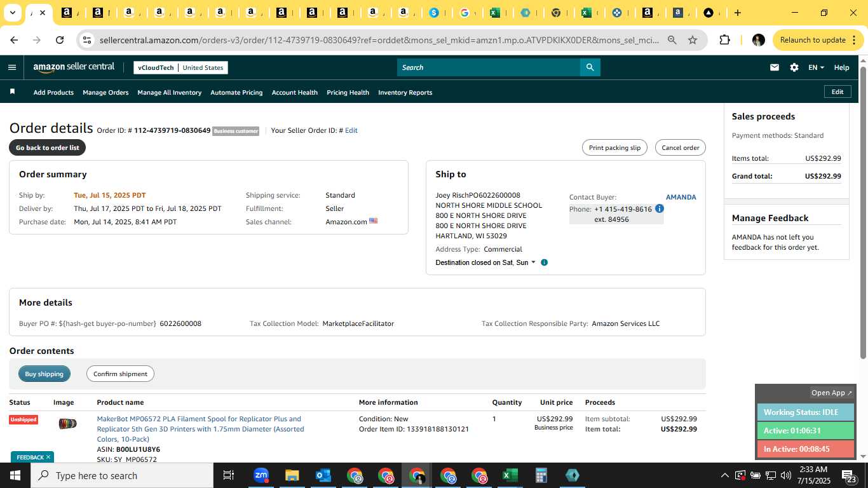Open Outlook from the taskbar
Screen dimensions: 868x488
click(x=323, y=475)
